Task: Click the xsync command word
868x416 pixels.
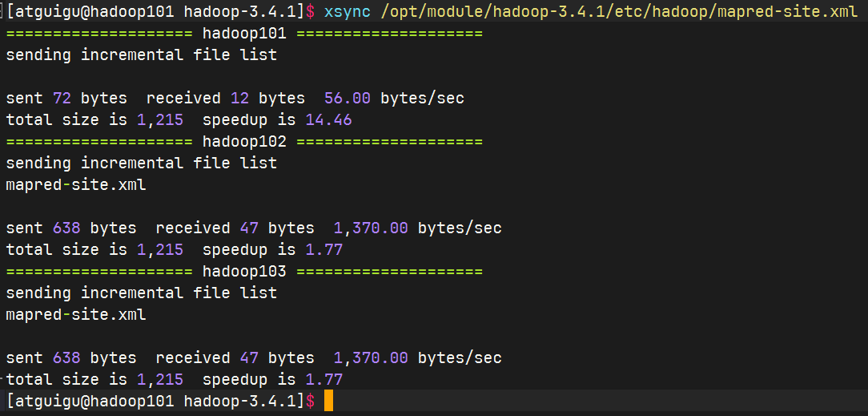Action: (x=348, y=11)
